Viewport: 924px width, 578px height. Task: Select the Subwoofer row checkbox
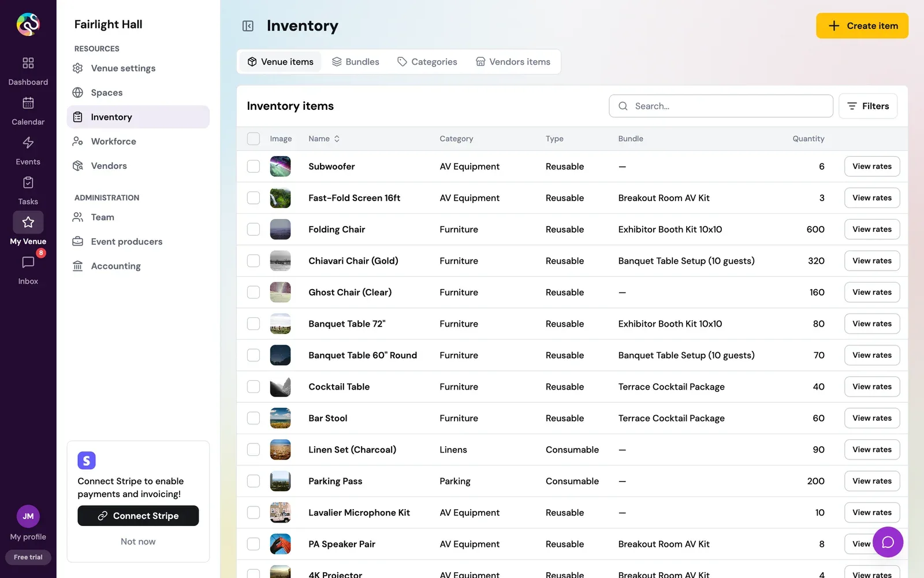click(254, 166)
